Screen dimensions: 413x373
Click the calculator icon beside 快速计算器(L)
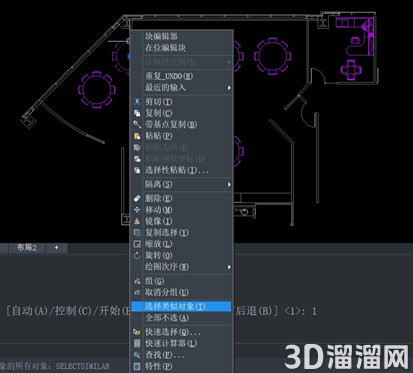click(x=137, y=343)
